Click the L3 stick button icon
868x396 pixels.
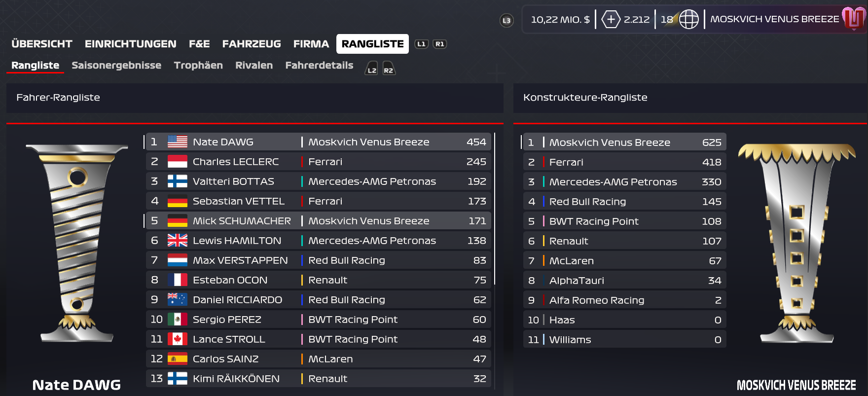[x=506, y=20]
